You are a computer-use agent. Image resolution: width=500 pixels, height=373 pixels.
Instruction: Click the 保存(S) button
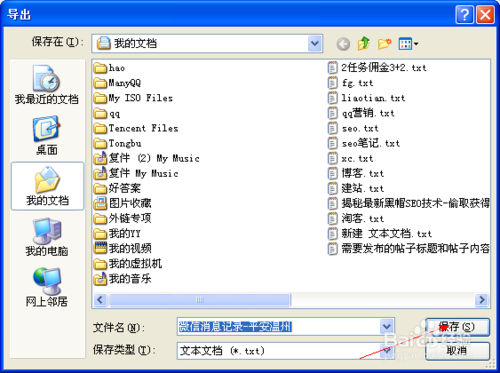(457, 327)
